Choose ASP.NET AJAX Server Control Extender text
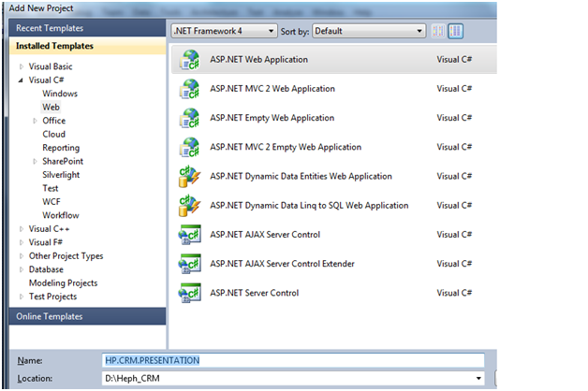Screen dimensions: 588x391 tap(283, 264)
